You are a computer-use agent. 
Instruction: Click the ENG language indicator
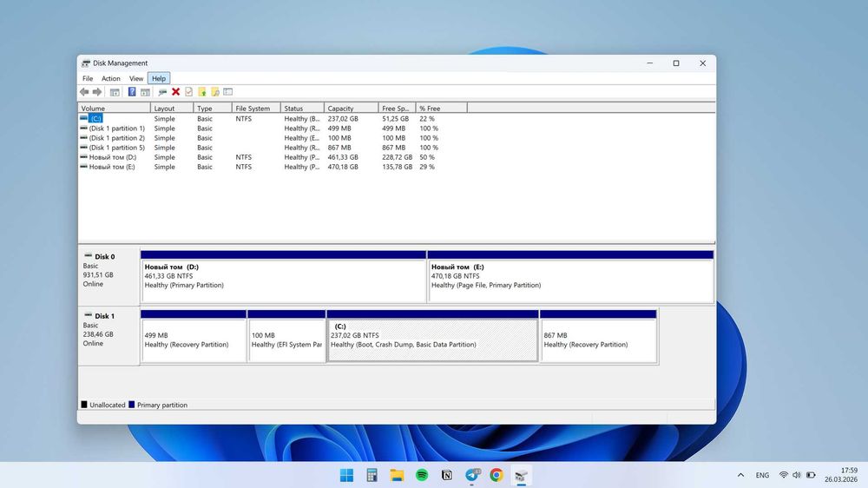point(762,475)
